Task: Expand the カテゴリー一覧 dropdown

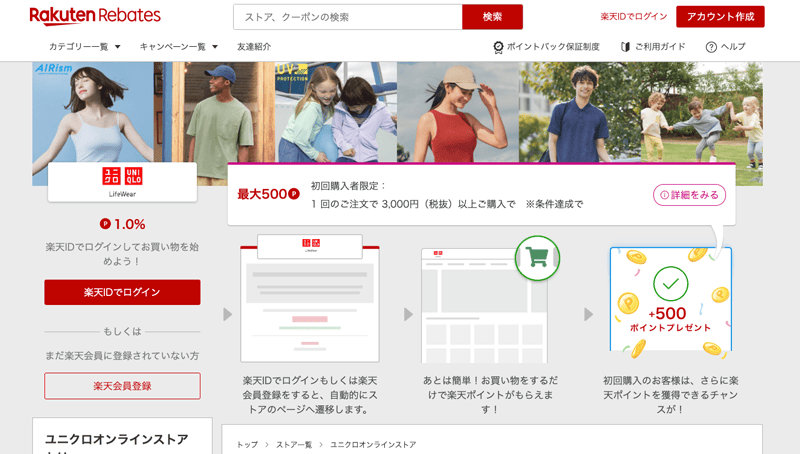Action: (84, 46)
